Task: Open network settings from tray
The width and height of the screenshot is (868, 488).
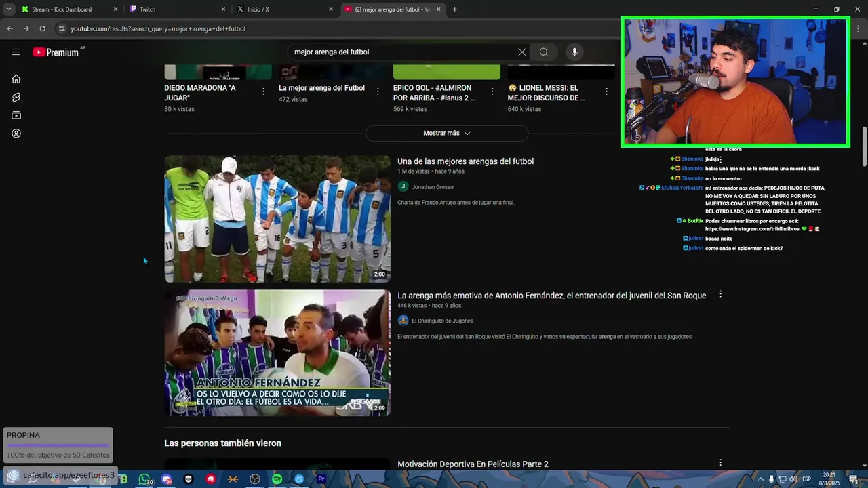Action: 782,479
